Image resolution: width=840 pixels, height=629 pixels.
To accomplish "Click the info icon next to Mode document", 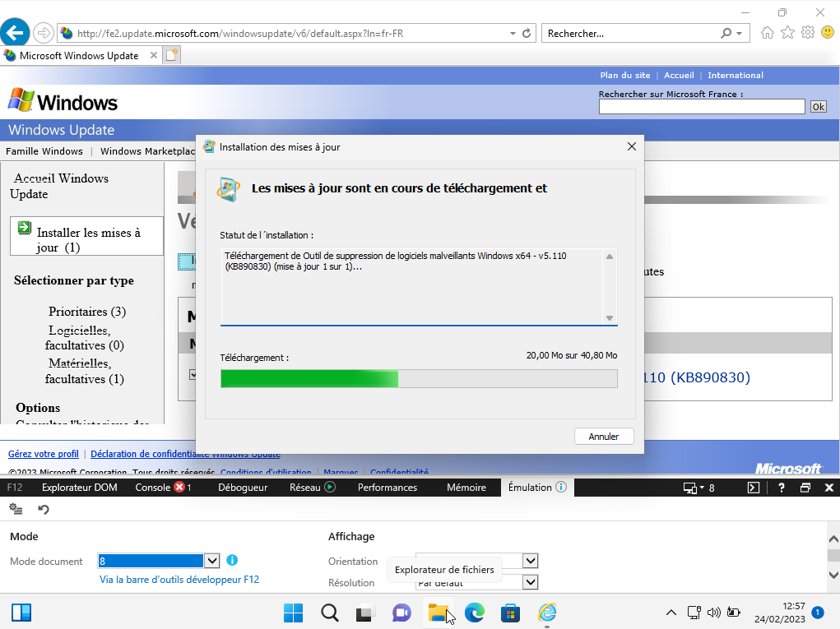I will click(232, 560).
